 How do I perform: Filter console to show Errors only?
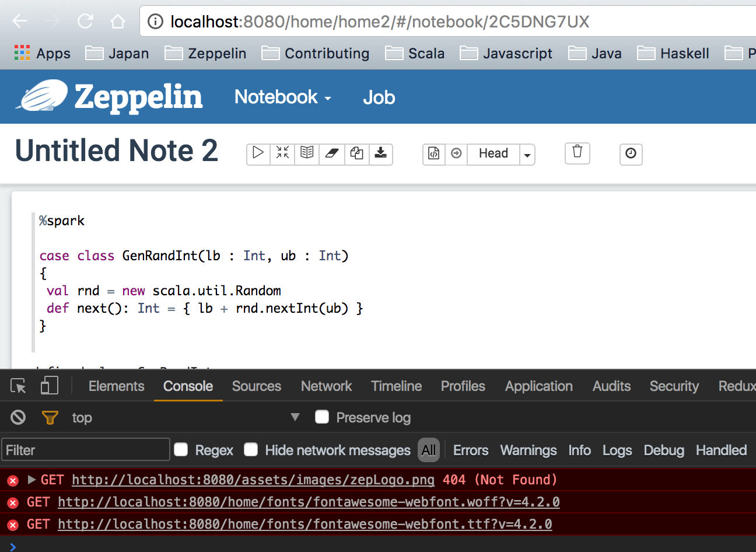(x=470, y=450)
